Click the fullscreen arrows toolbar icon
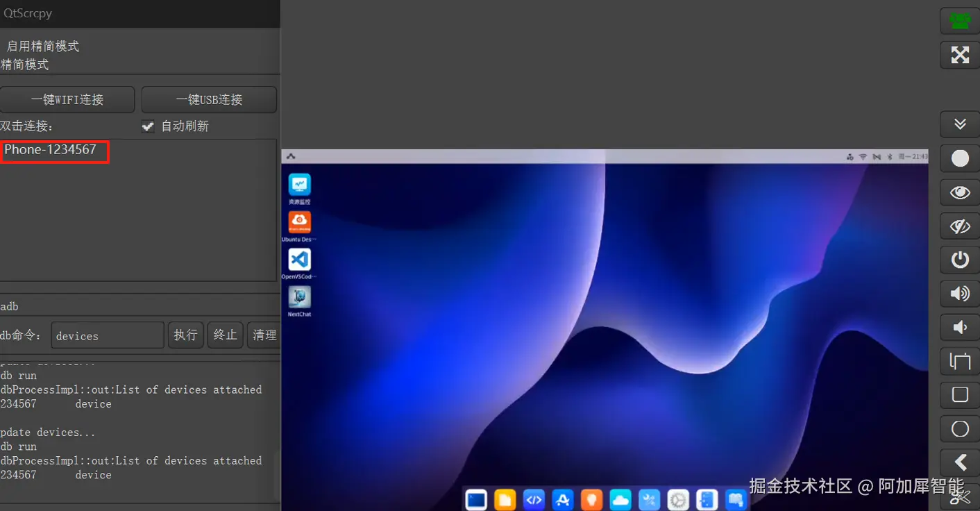The height and width of the screenshot is (511, 980). 960,55
